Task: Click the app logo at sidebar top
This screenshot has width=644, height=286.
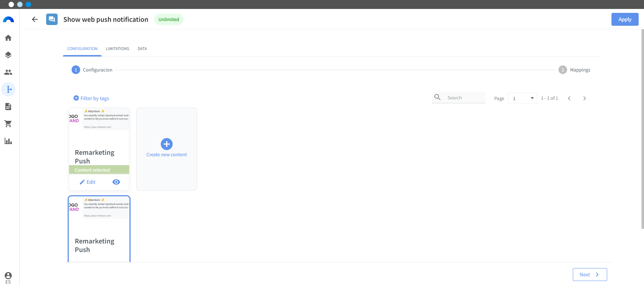Action: pos(8,19)
